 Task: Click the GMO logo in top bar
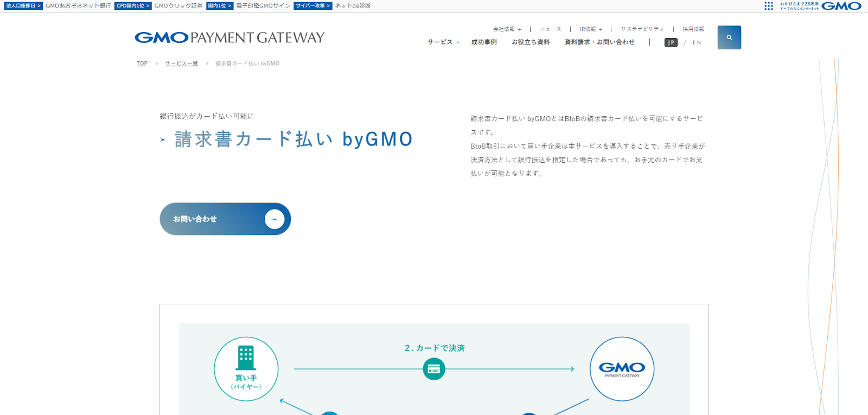tap(841, 6)
